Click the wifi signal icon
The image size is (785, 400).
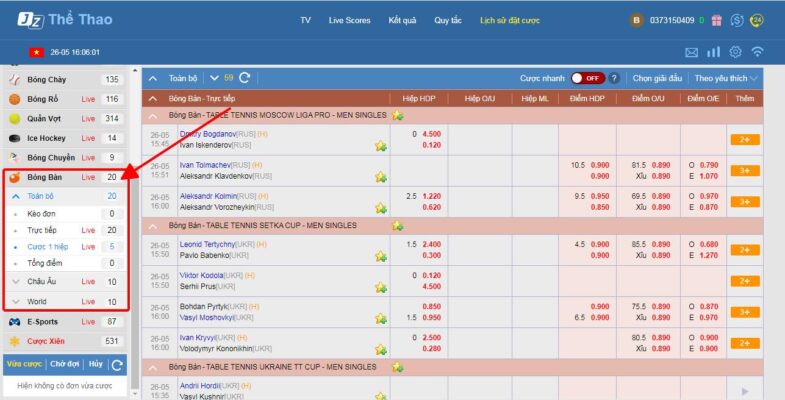[757, 52]
